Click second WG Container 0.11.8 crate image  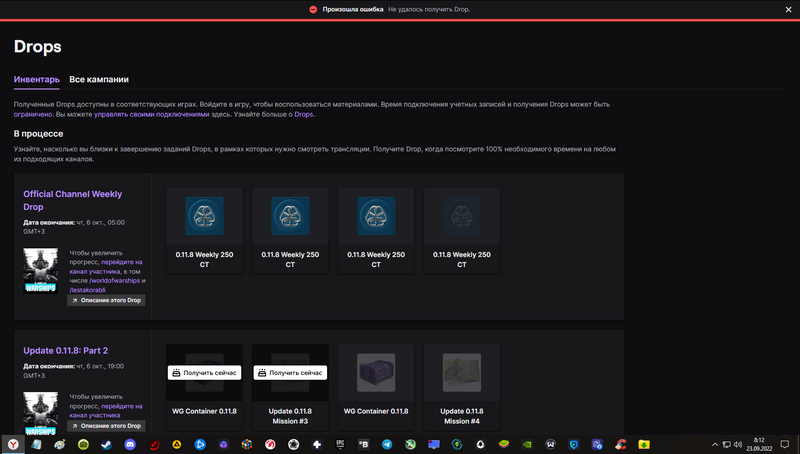pos(376,373)
